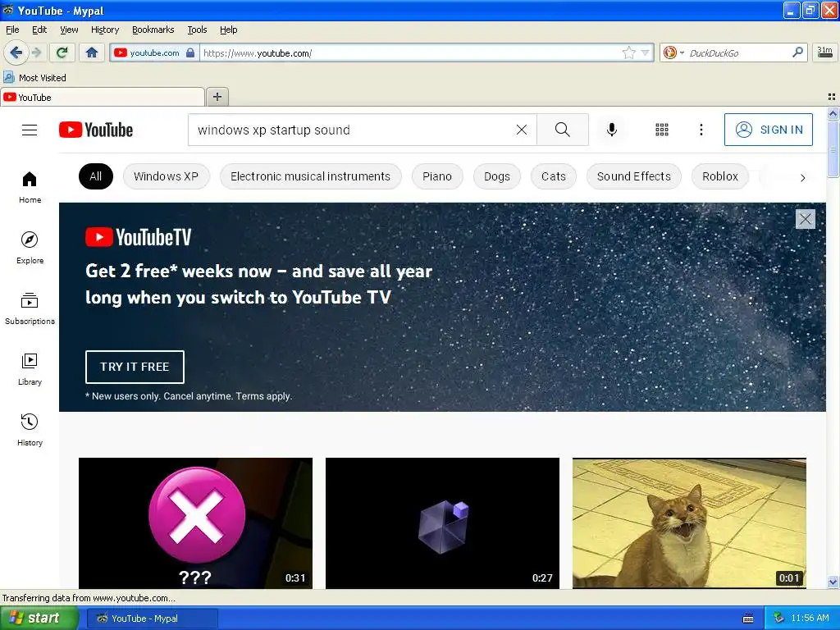840x630 pixels.
Task: Select the YouTube browser tab
Action: coord(103,98)
